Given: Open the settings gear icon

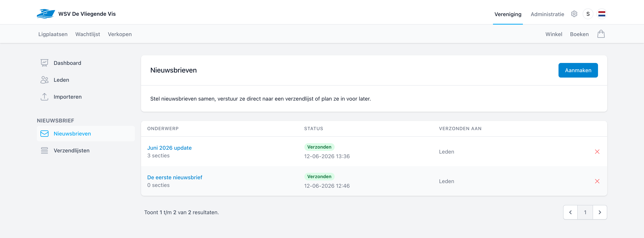Looking at the screenshot, I should coord(574,14).
